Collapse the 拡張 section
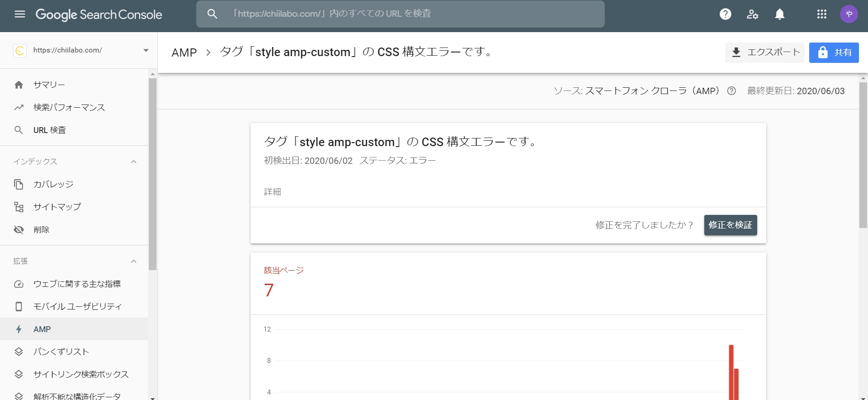 click(x=133, y=261)
